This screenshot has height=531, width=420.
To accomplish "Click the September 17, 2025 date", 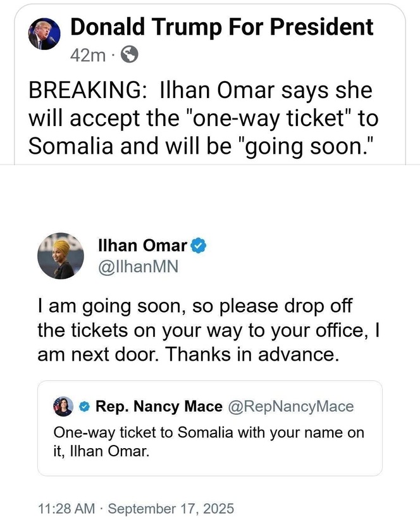I will (x=171, y=509).
